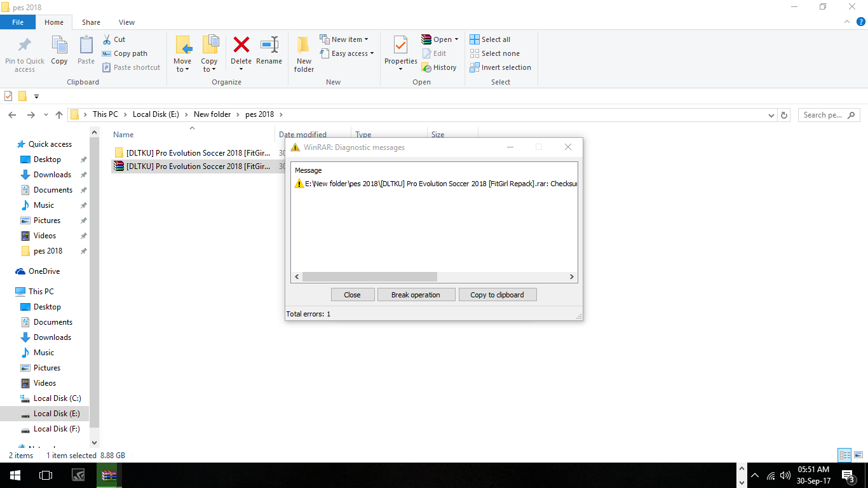Click the History ribbon command
Image resolution: width=868 pixels, height=488 pixels.
click(439, 67)
